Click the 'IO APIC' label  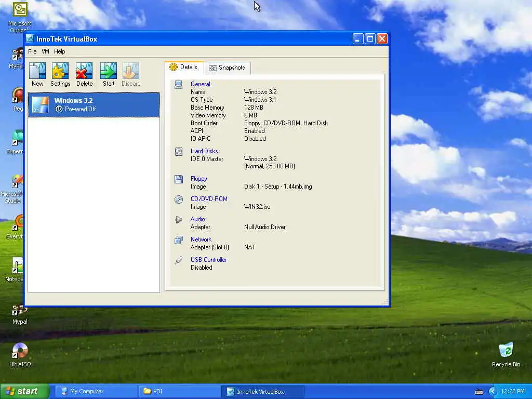pyautogui.click(x=201, y=139)
